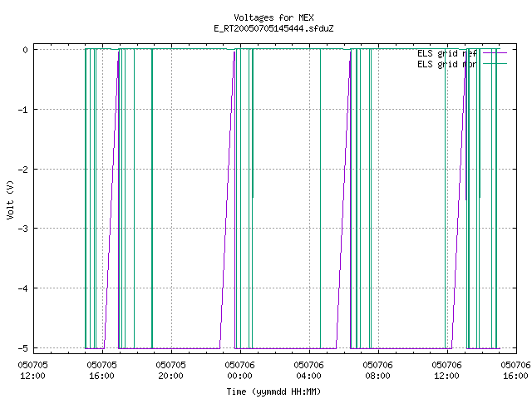
Task: Pick the purple ELS grid ref legend line sample
Action: [x=495, y=53]
